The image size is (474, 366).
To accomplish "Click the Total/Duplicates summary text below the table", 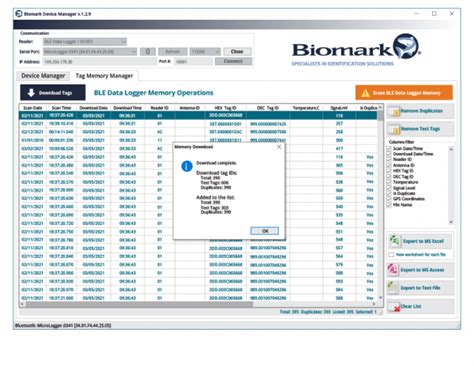I will 328,312.
